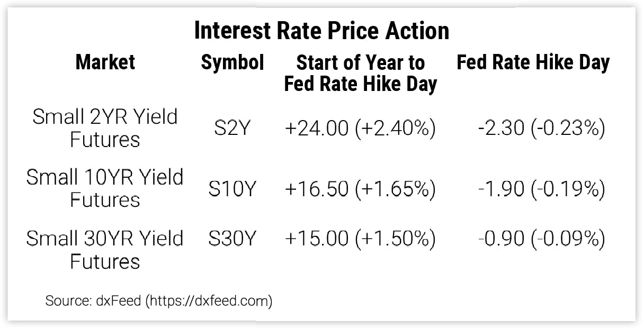Click the -0.90 (-0.09%) hike day cell
This screenshot has width=644, height=329.
coord(541,239)
